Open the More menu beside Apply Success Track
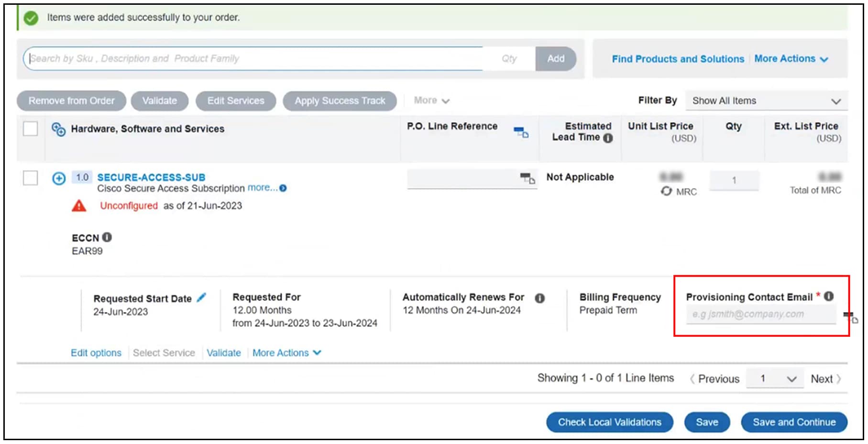This screenshot has height=444, width=868. pyautogui.click(x=431, y=101)
